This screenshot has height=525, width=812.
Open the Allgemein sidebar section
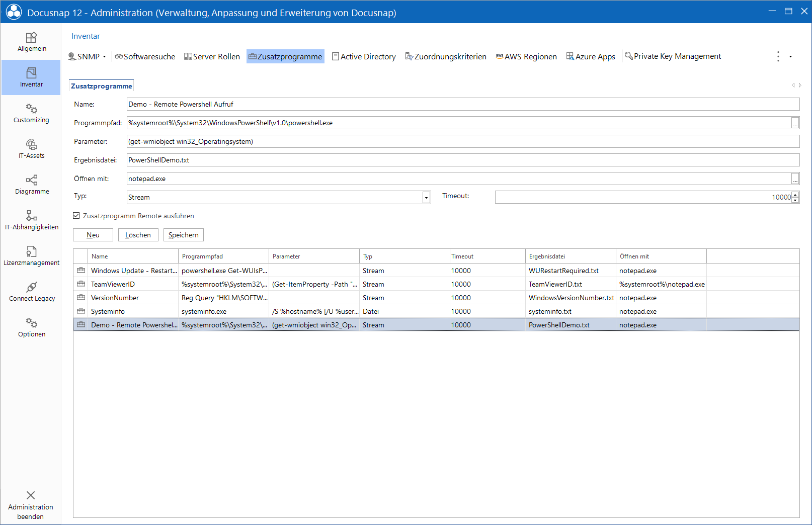(x=31, y=42)
